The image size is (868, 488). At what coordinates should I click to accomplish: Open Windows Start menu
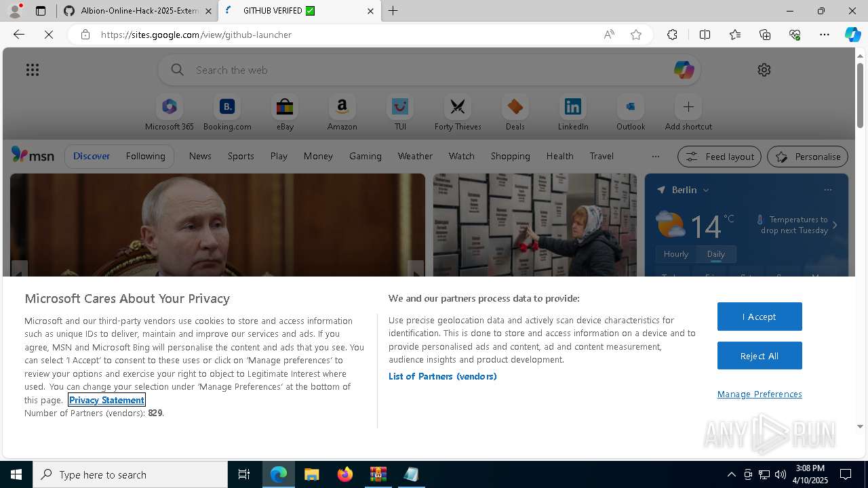coord(16,474)
